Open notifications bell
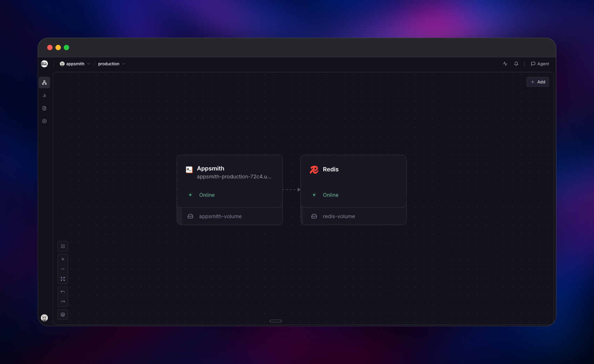The width and height of the screenshot is (594, 364). coord(516,64)
